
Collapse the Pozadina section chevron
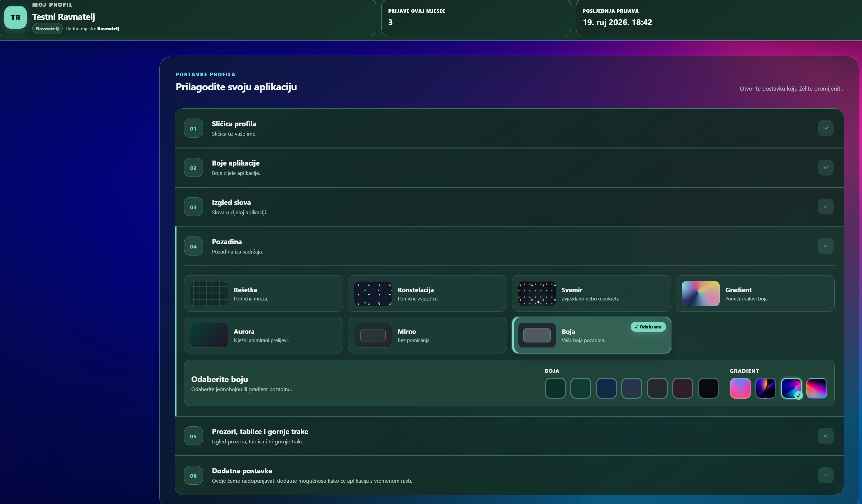[x=825, y=246]
